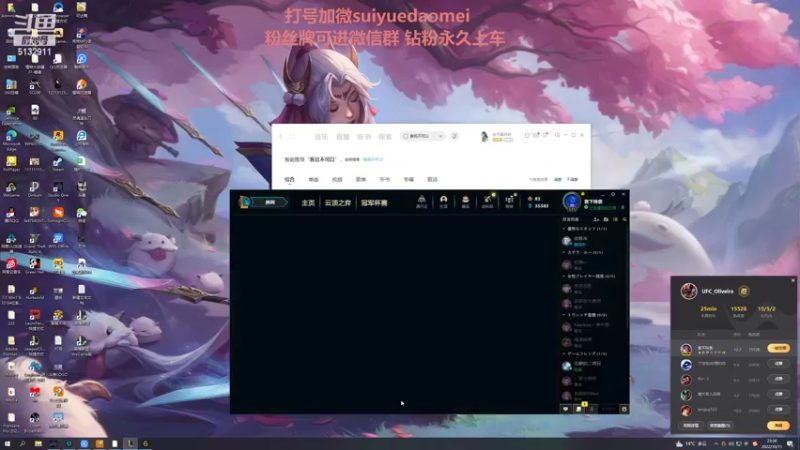
Task: Select 探索 tab in music player
Action: [385, 137]
